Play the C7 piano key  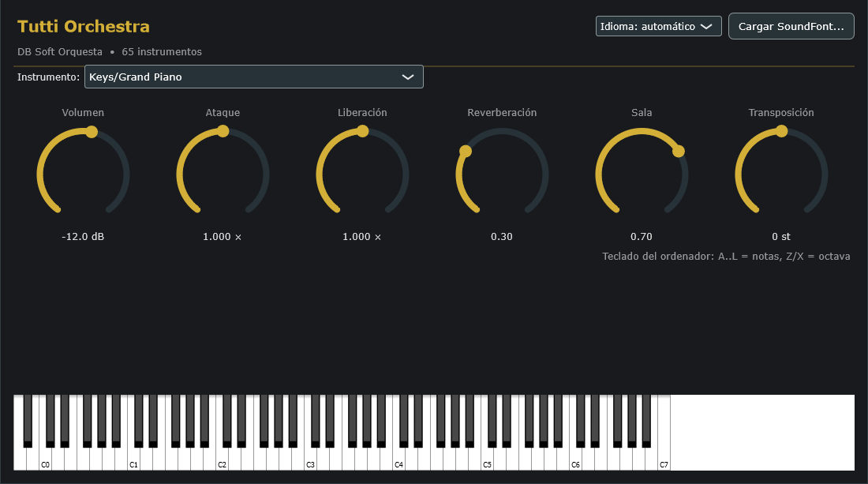(x=664, y=460)
